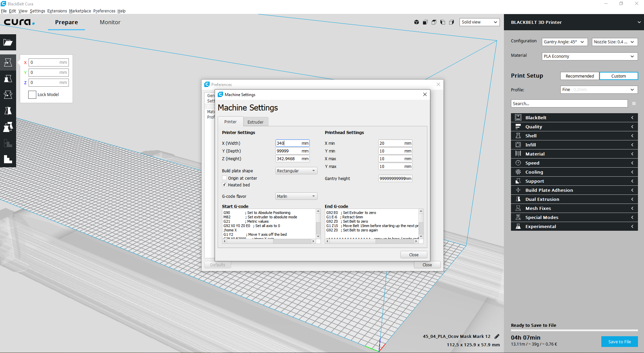
Task: Click the Save to File button
Action: click(619, 342)
